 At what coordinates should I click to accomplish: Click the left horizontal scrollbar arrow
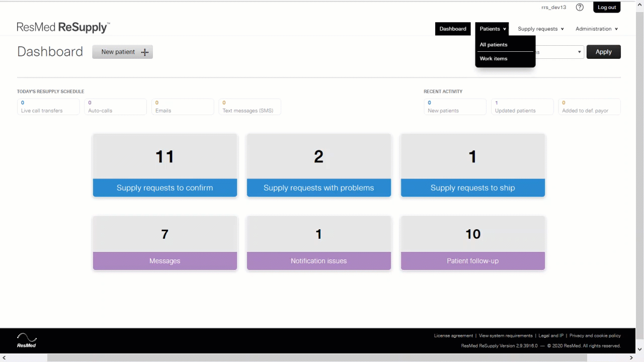[4, 357]
